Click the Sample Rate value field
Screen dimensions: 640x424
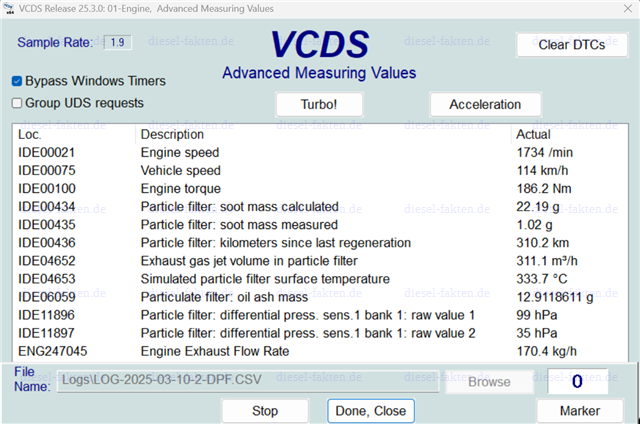coord(118,42)
